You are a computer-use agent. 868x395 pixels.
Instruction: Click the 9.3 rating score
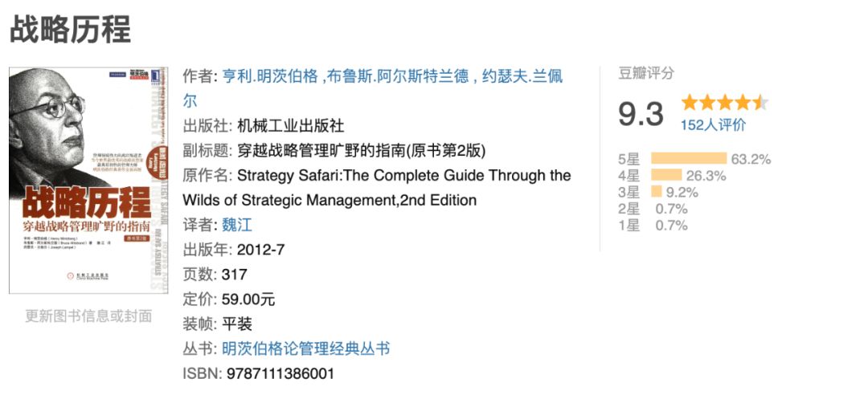641,113
